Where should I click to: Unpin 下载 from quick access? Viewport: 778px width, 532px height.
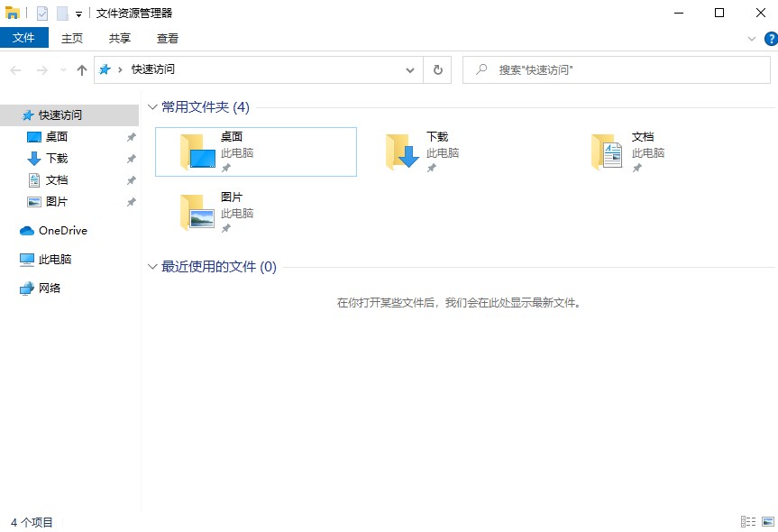(131, 158)
